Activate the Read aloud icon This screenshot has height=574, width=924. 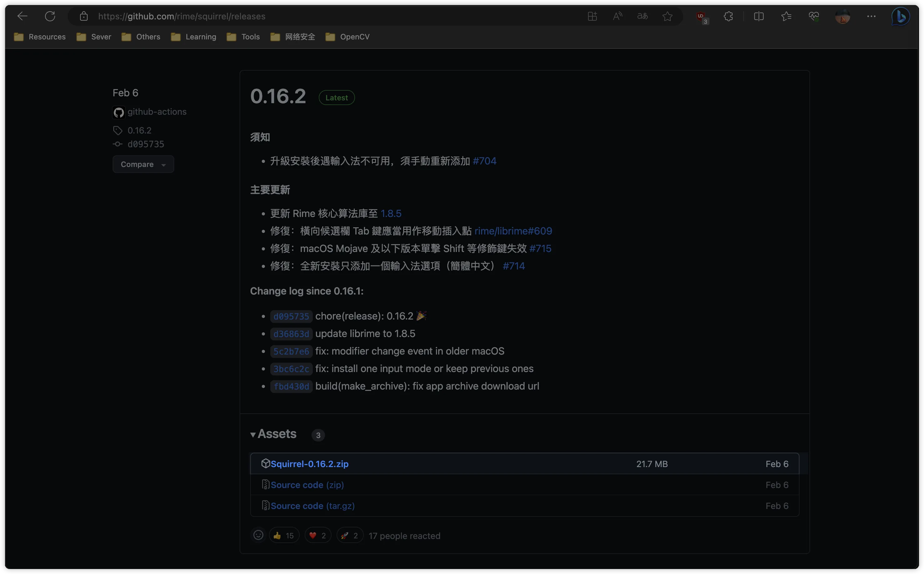(617, 16)
